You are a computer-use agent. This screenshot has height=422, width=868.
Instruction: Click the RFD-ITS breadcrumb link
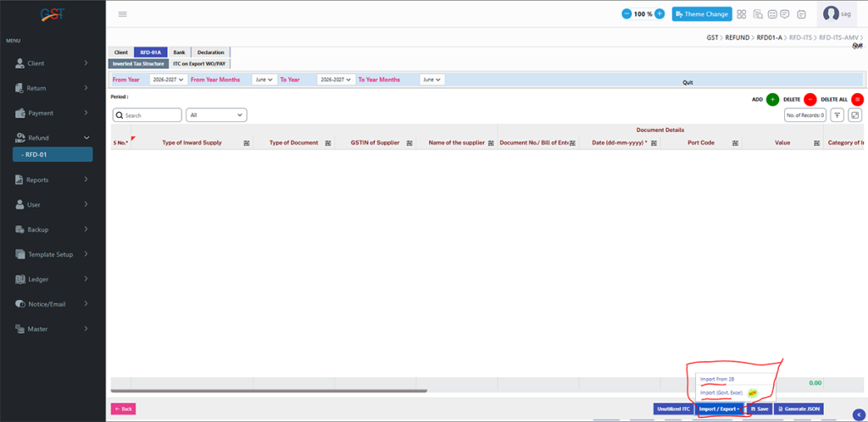click(800, 37)
